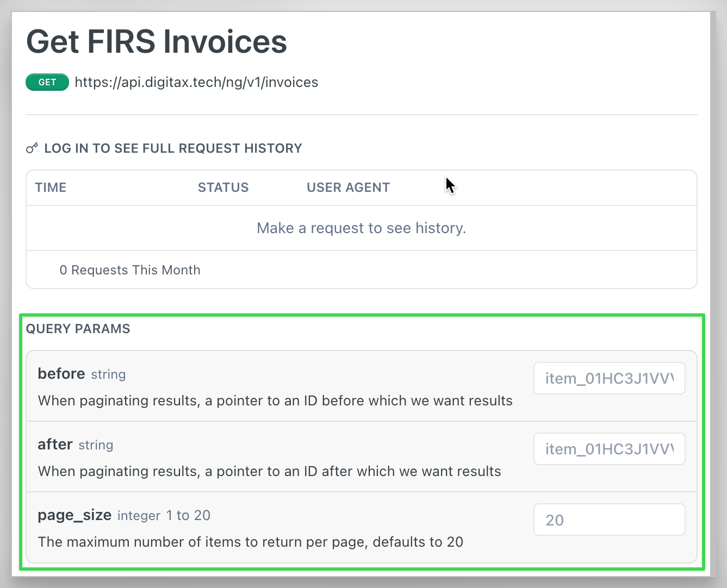Image resolution: width=727 pixels, height=588 pixels.
Task: Focus the 'before' parameter input field
Action: pos(609,378)
